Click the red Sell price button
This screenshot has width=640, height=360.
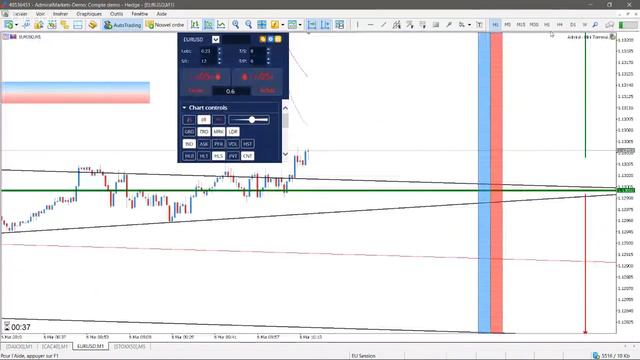coord(206,77)
